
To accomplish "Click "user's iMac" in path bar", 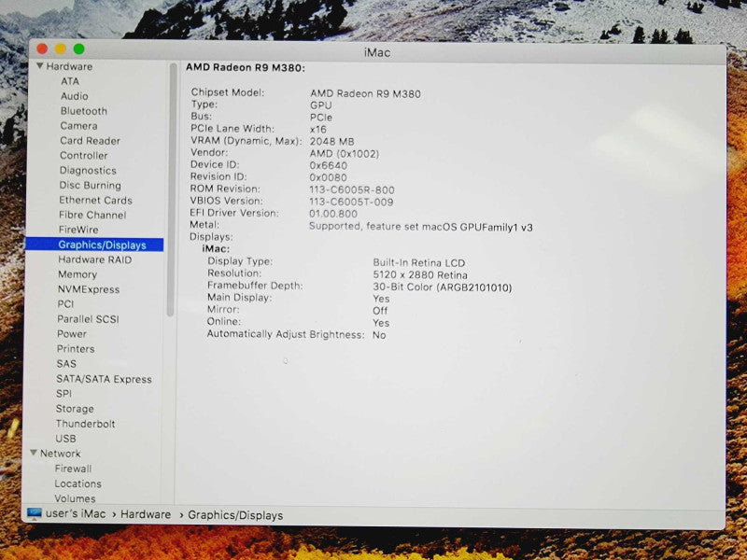I will [x=76, y=514].
